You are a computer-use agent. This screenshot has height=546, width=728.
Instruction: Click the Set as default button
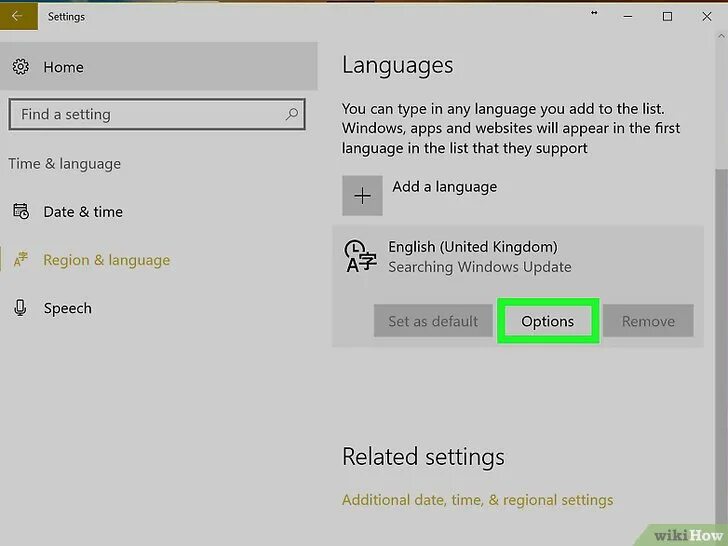[x=433, y=321]
